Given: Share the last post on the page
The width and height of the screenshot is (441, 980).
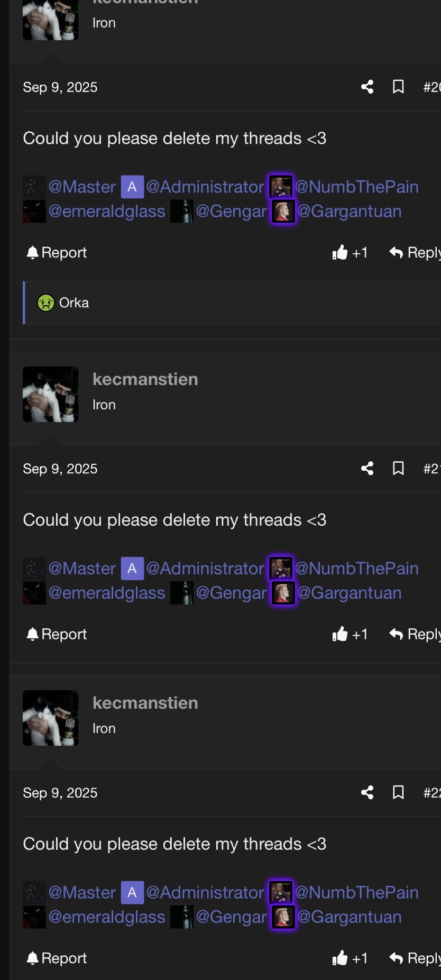Looking at the screenshot, I should coord(367,792).
